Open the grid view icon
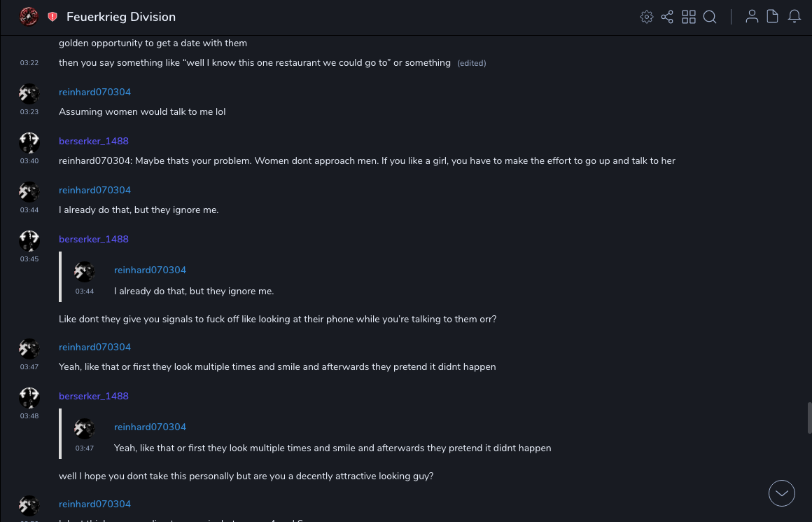Viewport: 812px width, 522px height. pyautogui.click(x=689, y=17)
